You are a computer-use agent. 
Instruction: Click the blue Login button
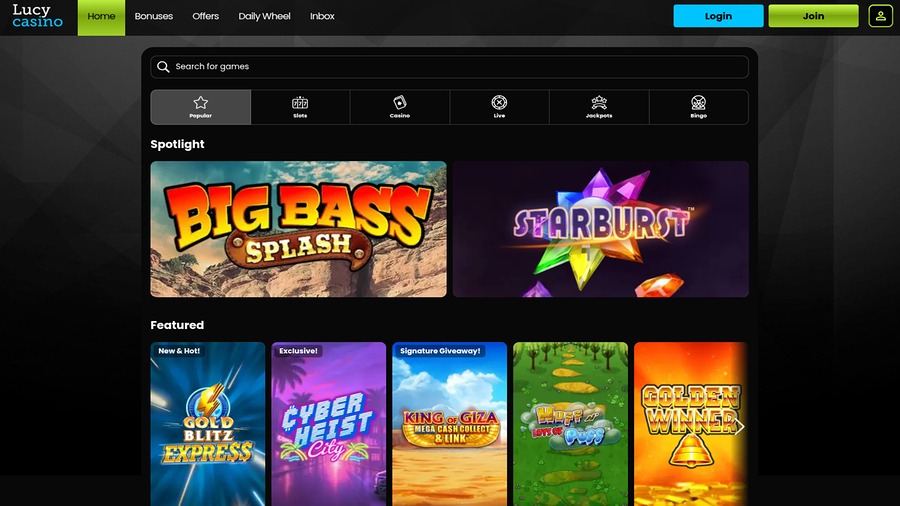click(718, 16)
